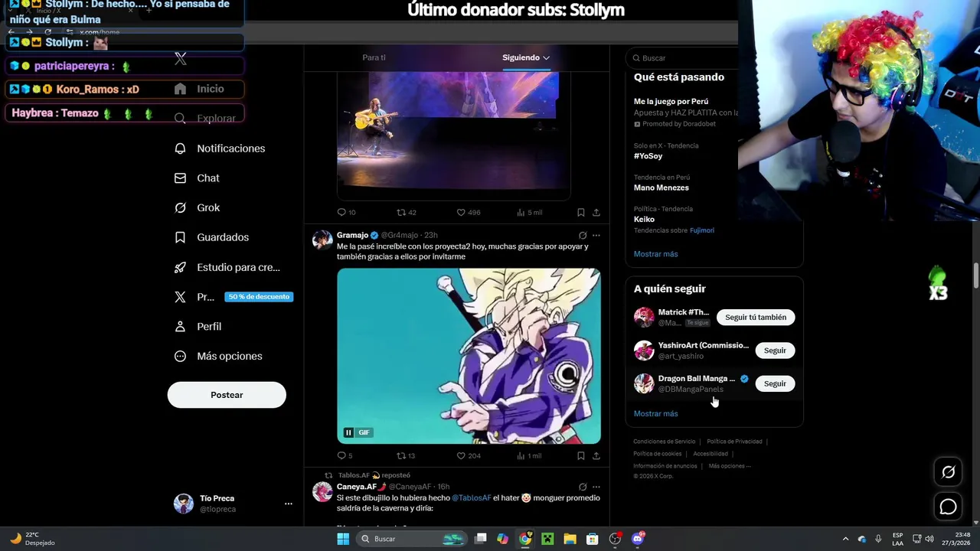The width and height of the screenshot is (980, 551).
Task: Click the Postear button
Action: pos(227,395)
